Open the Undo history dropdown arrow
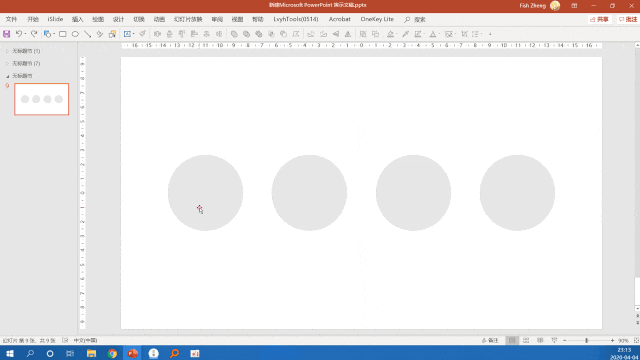640x360 pixels. 25,34
